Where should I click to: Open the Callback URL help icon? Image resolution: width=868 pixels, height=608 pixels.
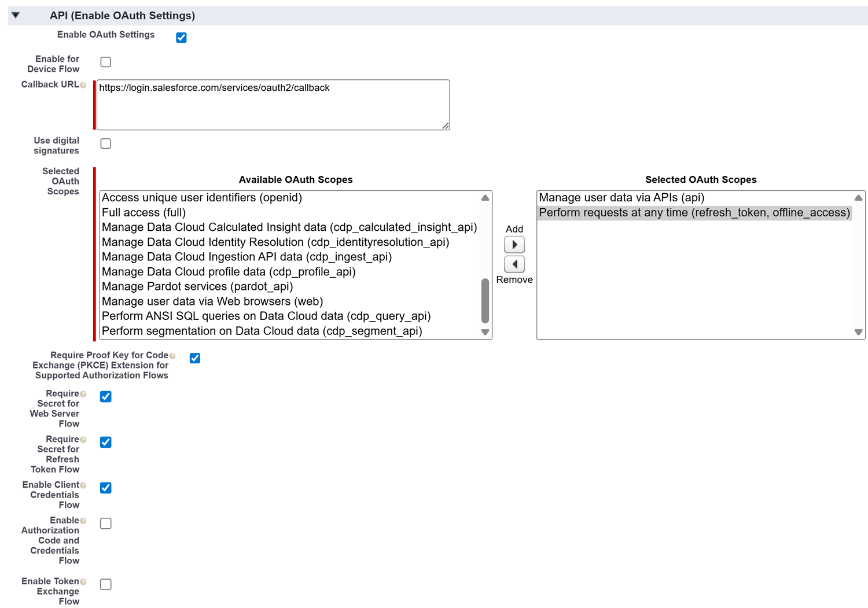(x=83, y=85)
